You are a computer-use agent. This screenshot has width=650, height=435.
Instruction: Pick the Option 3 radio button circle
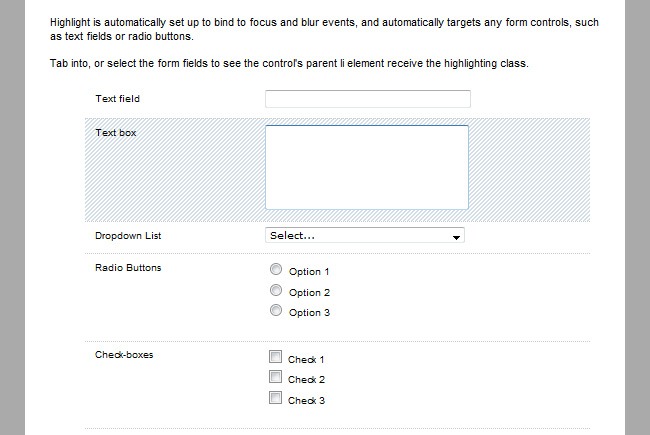pyautogui.click(x=276, y=311)
